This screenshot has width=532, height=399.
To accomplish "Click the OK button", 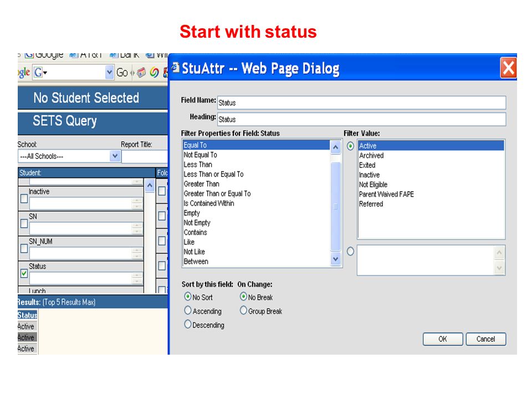I will 443,339.
